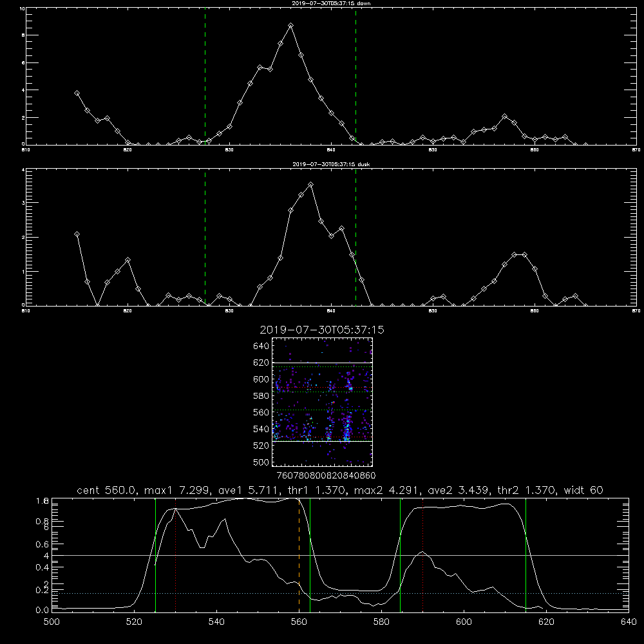This screenshot has width=644, height=644.
Task: Click the '500' label on bottom plot x-axis
Action: click(52, 622)
